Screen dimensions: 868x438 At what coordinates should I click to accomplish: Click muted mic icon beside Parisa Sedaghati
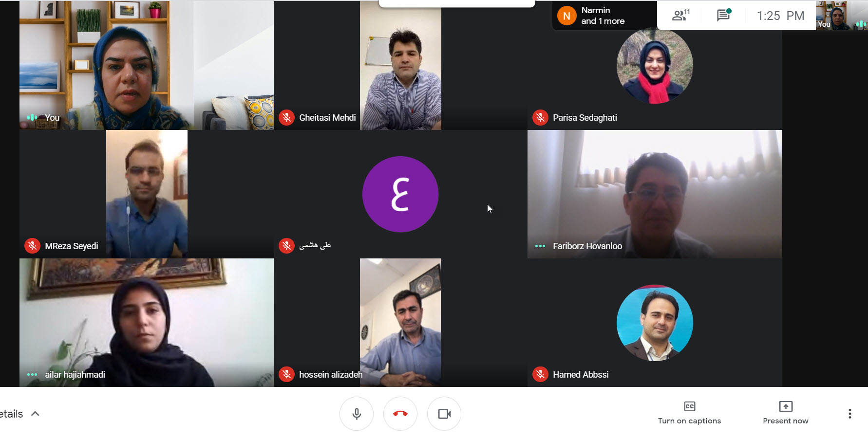[x=541, y=117]
